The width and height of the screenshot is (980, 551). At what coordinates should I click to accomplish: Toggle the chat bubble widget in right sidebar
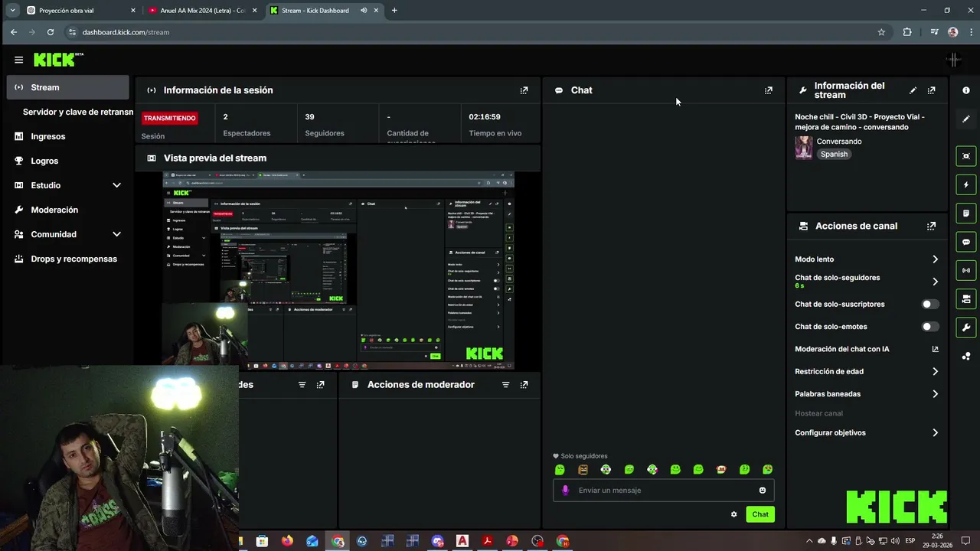coord(966,242)
